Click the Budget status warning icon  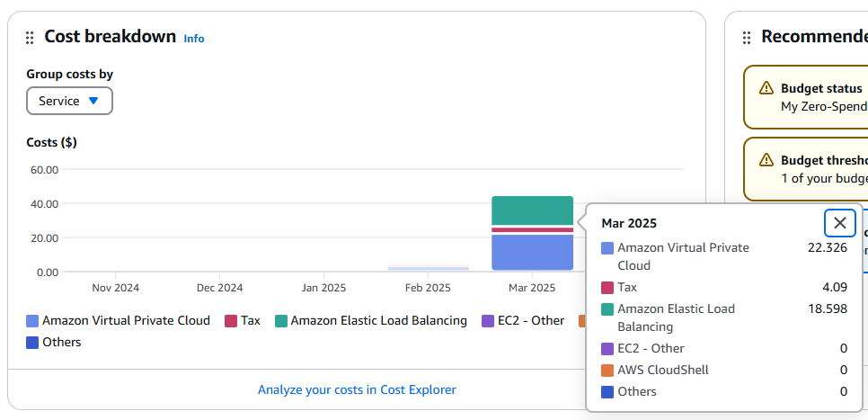pyautogui.click(x=766, y=87)
